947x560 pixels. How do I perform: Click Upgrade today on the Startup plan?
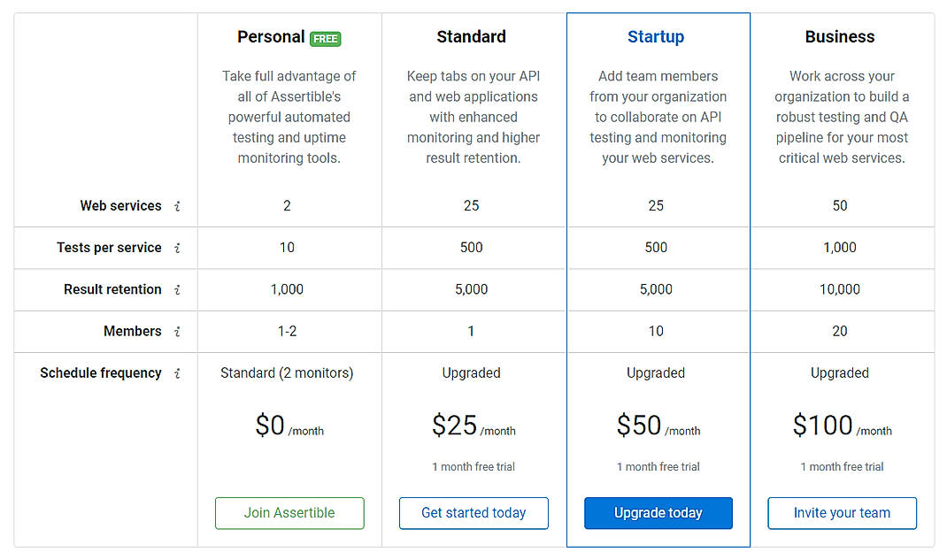pos(658,513)
